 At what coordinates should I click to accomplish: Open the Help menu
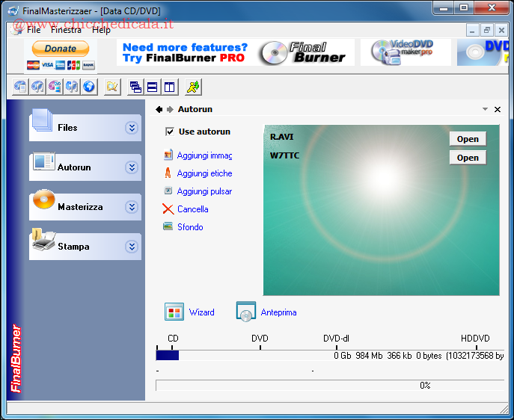point(101,30)
